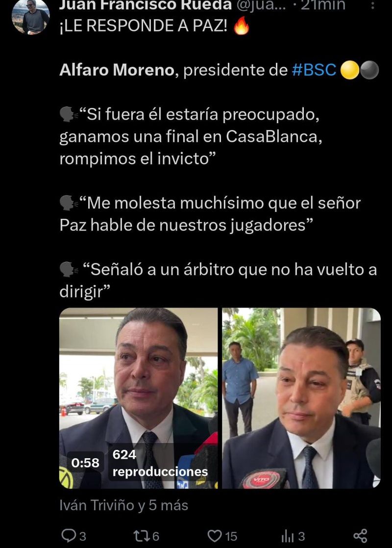Screen dimensions: 392x548
Task: Open tagged people Iván Triviño y 5 más
Action: pos(123,505)
